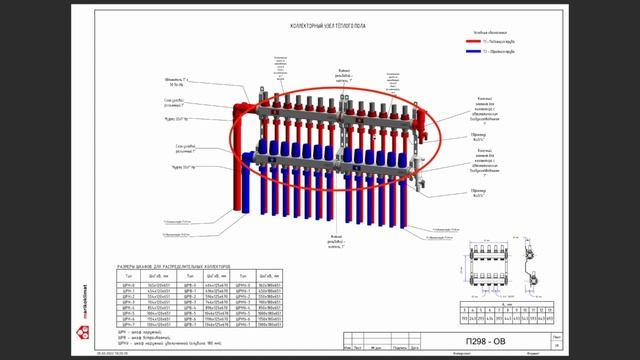Click the small front-view manifold dimension drawing
Viewport: 640px width, 360px height.
click(x=488, y=267)
